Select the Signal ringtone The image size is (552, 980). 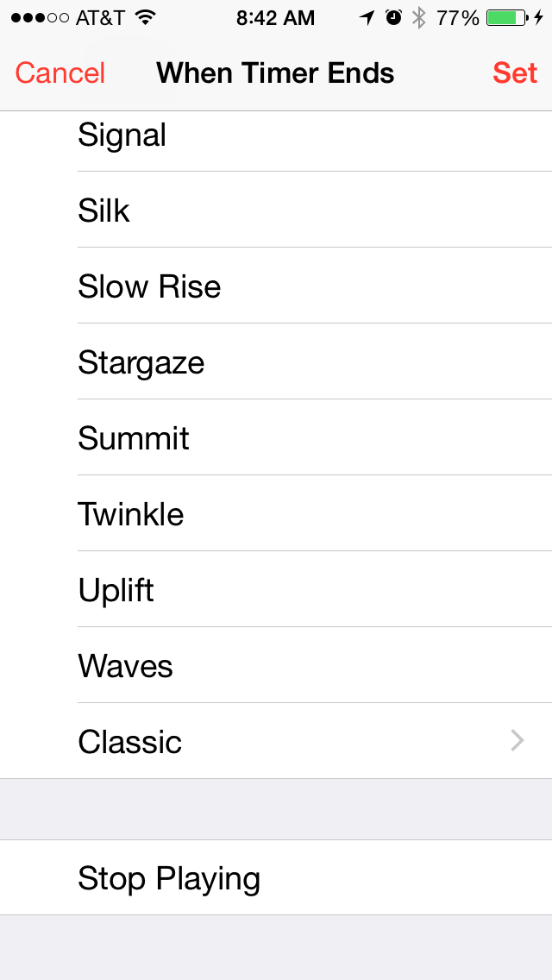[x=122, y=135]
